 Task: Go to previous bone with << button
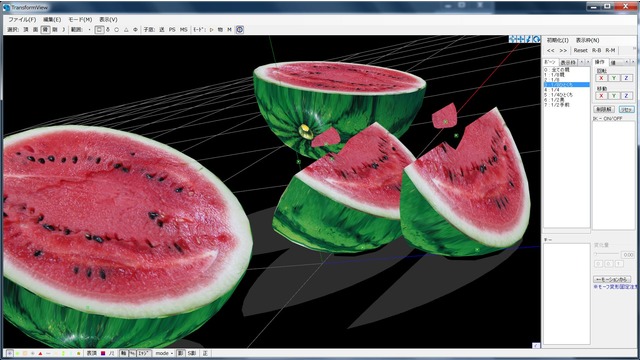point(551,50)
